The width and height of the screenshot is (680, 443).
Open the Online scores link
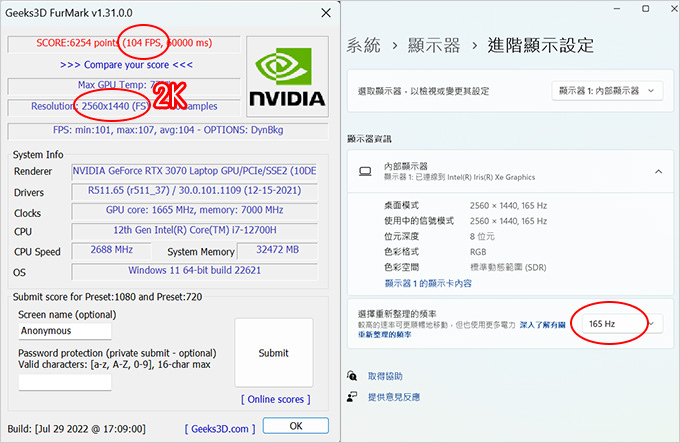tap(276, 399)
